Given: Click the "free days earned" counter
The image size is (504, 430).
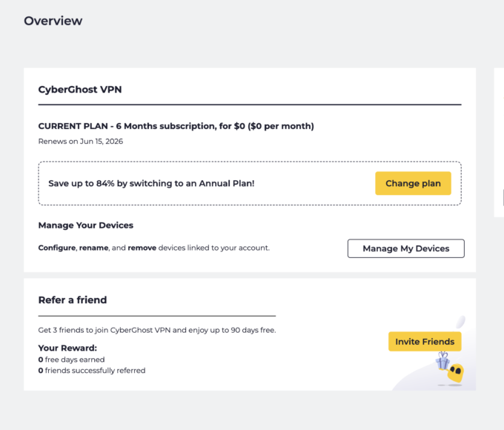Looking at the screenshot, I should [x=74, y=360].
